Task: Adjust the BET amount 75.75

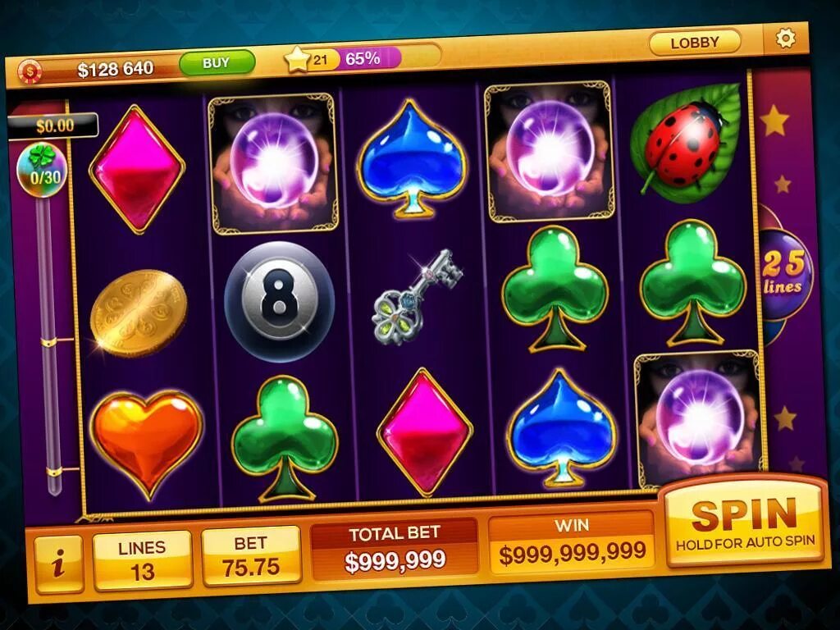Action: 251,555
